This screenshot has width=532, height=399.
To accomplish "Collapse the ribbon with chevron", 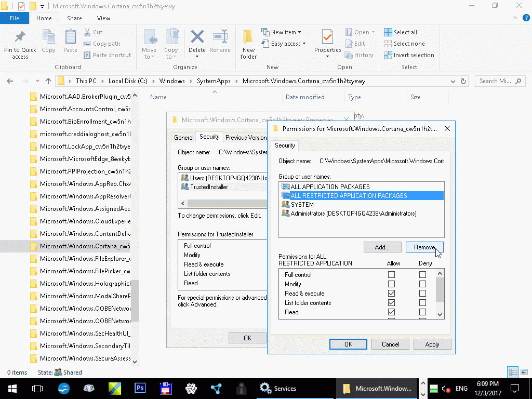I will tap(515, 18).
